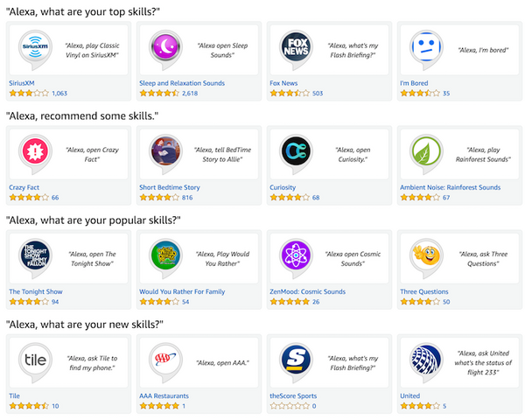525x420 pixels.
Task: Click the ZenMood Cosmic Sounds atom icon
Action: point(295,255)
